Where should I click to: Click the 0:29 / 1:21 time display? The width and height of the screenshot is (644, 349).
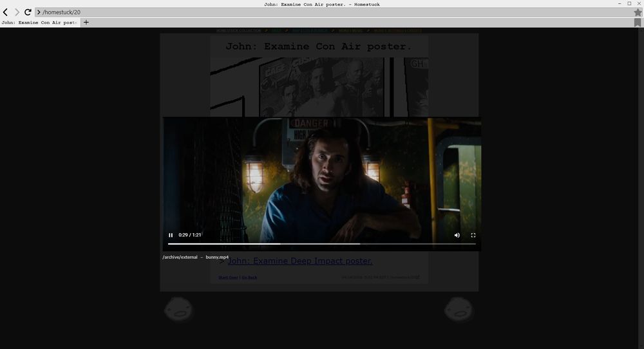[x=190, y=235]
